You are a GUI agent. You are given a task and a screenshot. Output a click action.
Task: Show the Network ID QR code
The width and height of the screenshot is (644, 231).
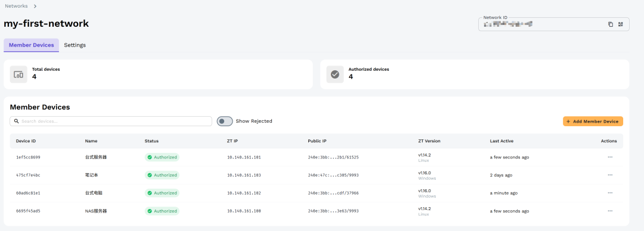click(x=621, y=24)
